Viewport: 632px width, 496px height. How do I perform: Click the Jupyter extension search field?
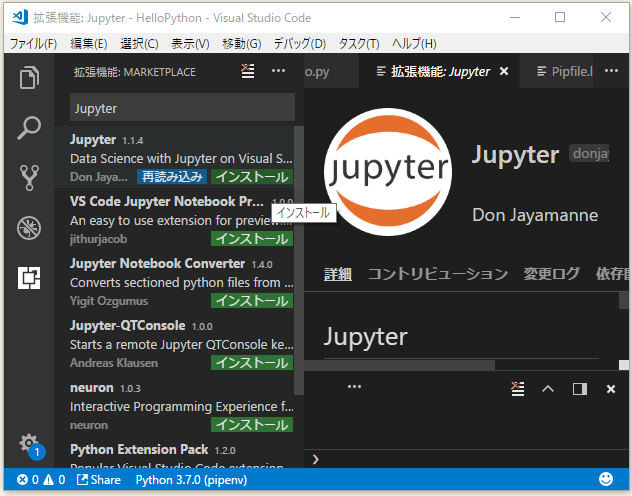tap(182, 108)
